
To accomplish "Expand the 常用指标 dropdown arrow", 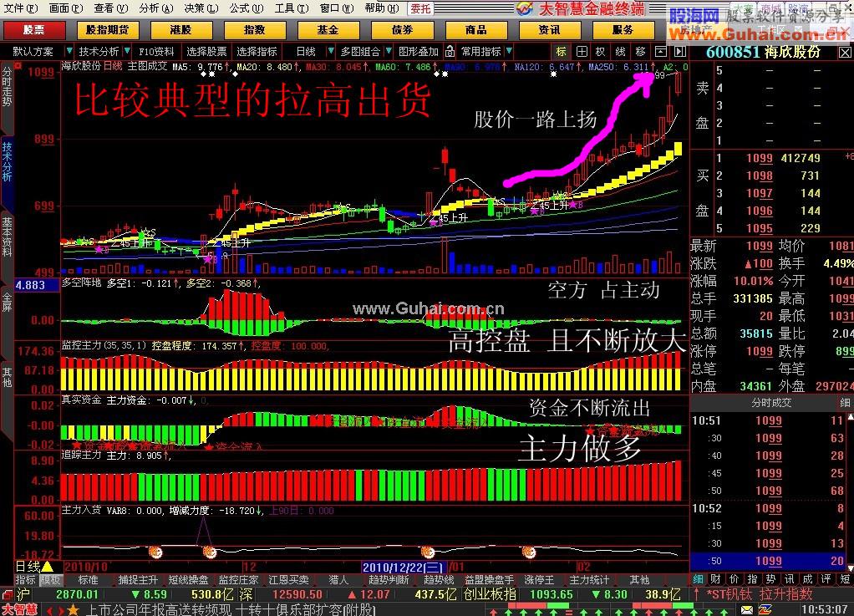I will click(x=509, y=51).
